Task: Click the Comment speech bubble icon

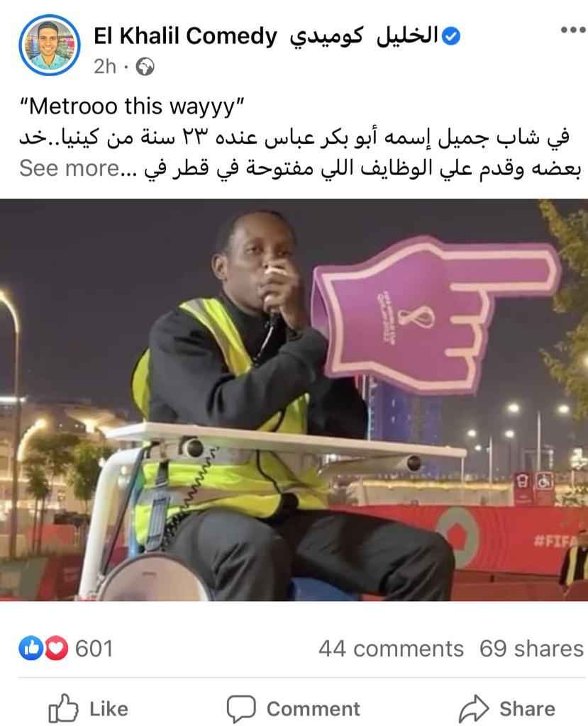Action: pyautogui.click(x=241, y=708)
